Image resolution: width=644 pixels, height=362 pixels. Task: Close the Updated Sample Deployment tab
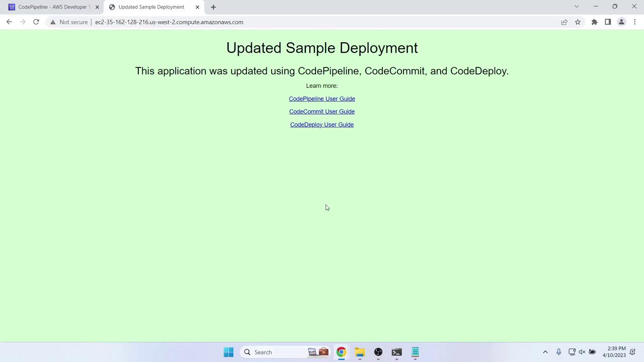tap(197, 7)
